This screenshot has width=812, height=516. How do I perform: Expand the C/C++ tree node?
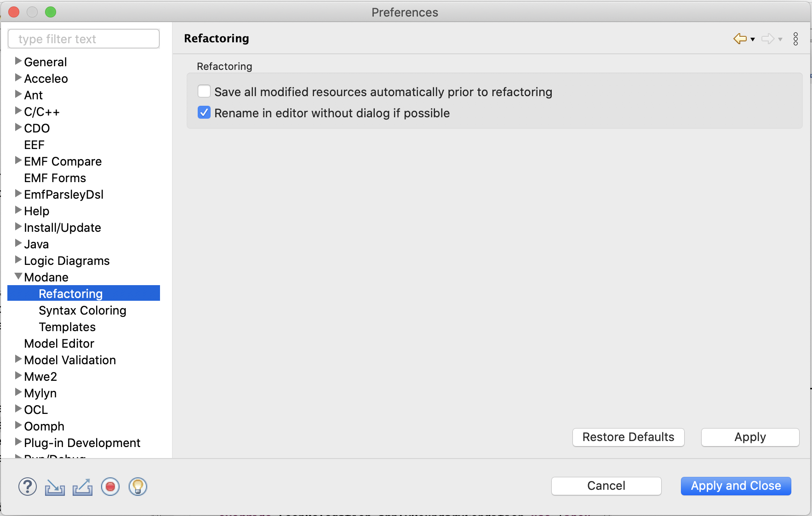(18, 110)
